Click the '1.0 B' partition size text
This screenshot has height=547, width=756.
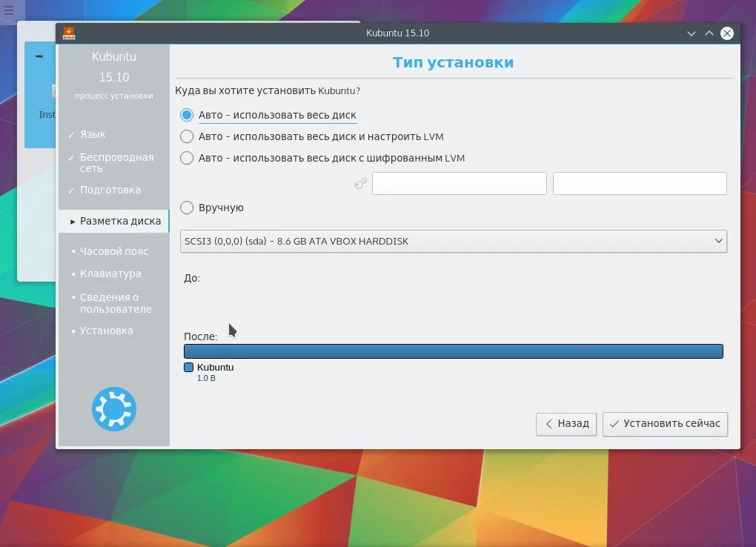coord(206,379)
